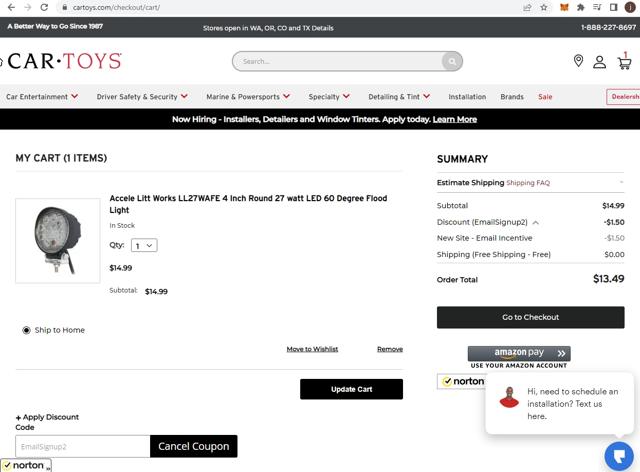Click the discount code input field

(83, 446)
